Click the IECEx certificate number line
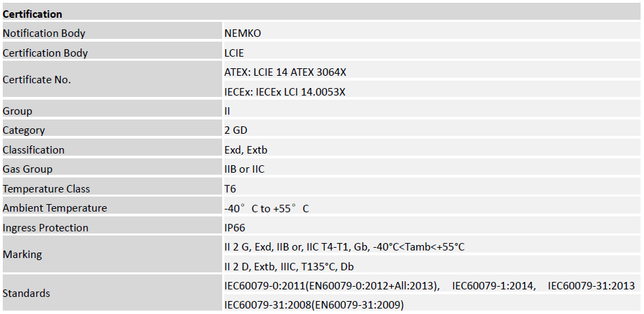644x314 pixels. (285, 91)
